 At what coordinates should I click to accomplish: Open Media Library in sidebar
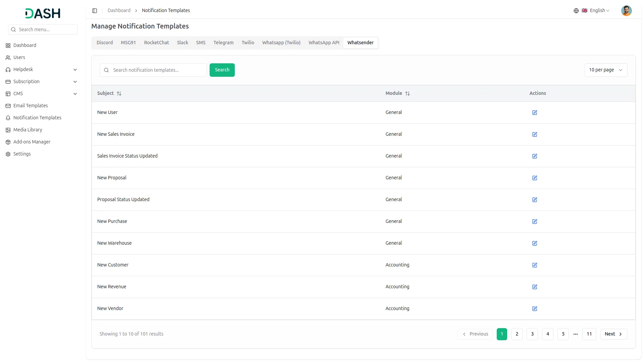[28, 130]
